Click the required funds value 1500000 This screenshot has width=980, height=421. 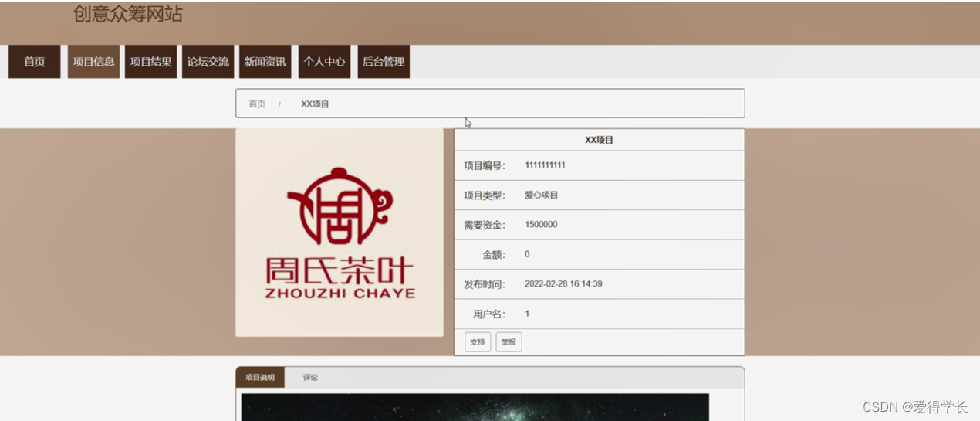pos(541,225)
